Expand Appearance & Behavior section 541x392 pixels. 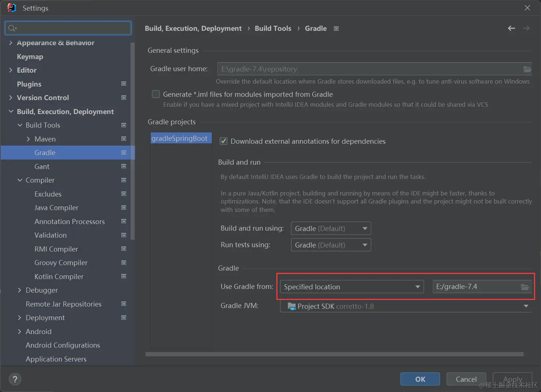(x=11, y=43)
